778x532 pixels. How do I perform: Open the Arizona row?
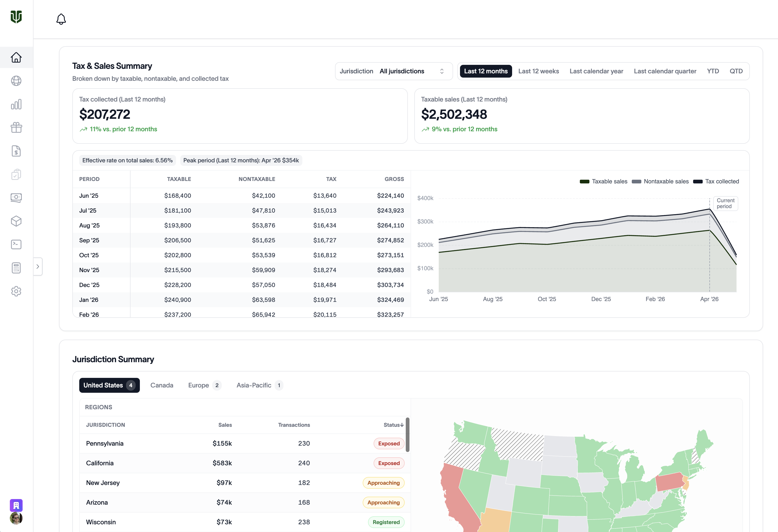click(x=245, y=503)
